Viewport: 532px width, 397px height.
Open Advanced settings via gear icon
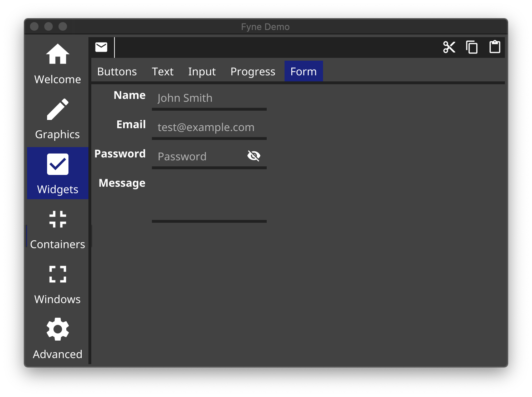[57, 329]
